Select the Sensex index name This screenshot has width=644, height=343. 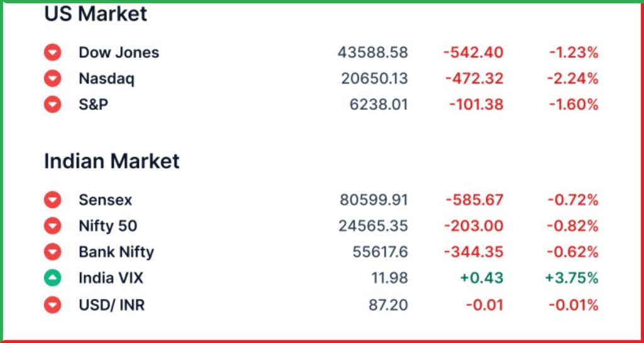[106, 200]
